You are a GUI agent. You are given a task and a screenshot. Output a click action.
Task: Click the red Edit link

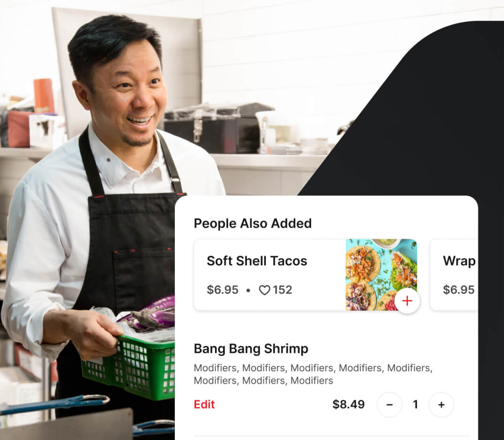(204, 404)
